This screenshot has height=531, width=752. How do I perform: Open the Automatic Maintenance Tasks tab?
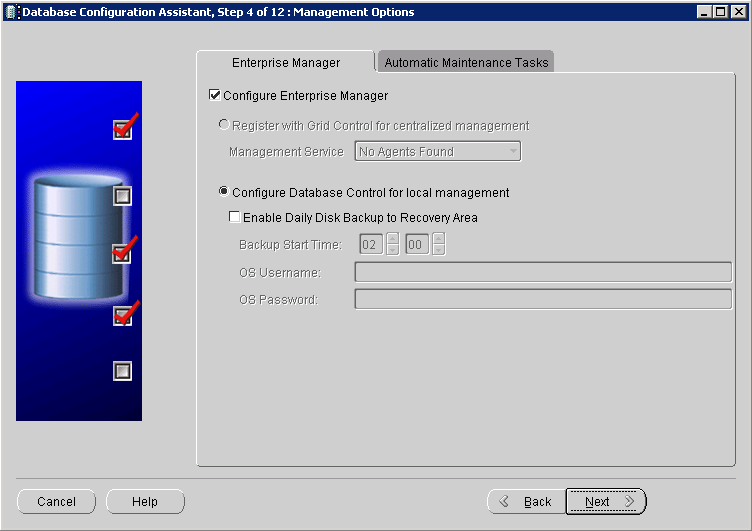coord(466,62)
